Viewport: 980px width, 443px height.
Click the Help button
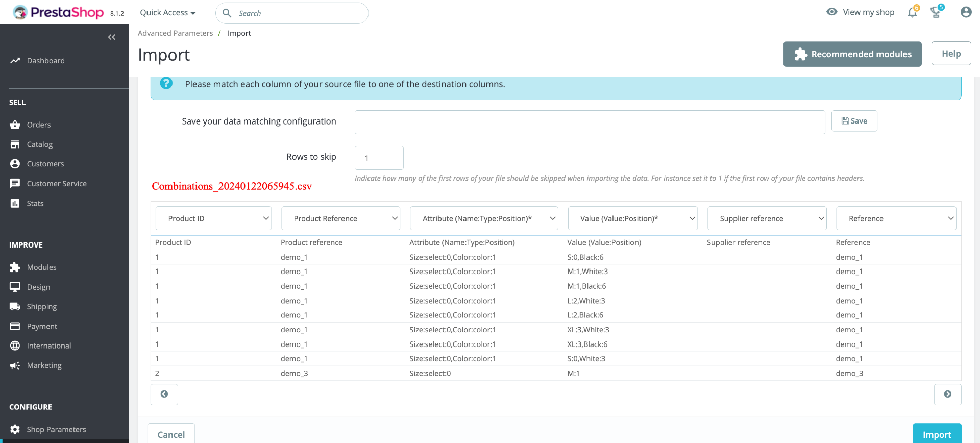tap(951, 54)
